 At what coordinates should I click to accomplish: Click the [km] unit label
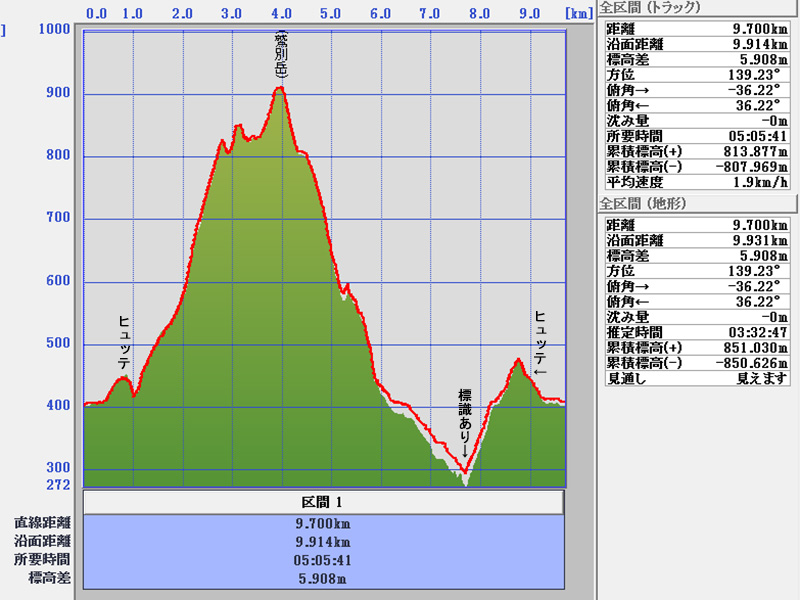tap(578, 14)
